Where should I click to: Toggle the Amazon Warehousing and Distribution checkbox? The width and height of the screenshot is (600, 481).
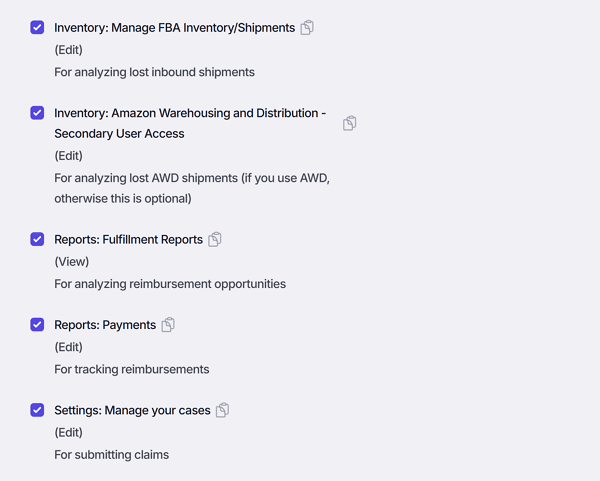pos(37,113)
